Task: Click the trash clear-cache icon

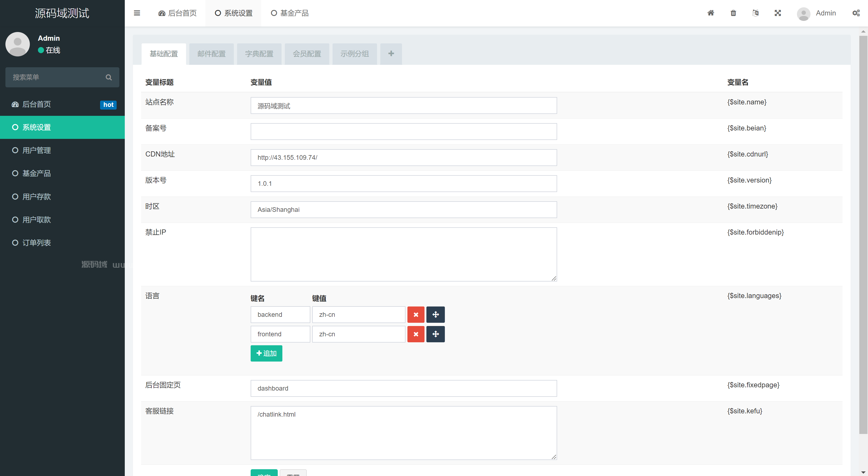Action: point(733,13)
